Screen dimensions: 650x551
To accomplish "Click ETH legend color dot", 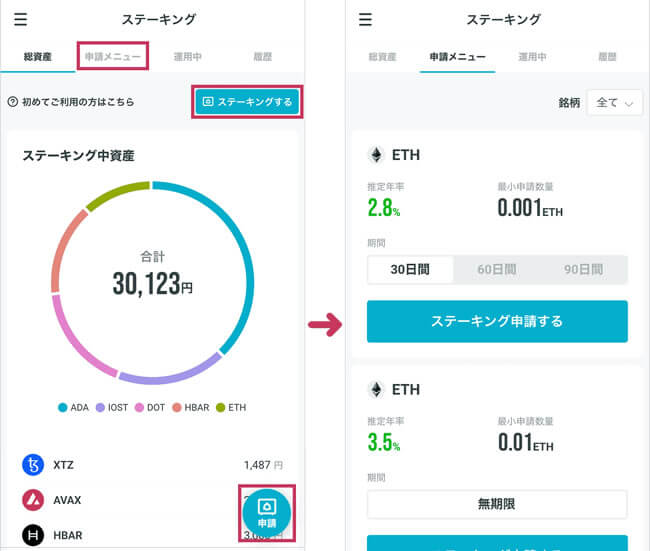I will tap(221, 408).
